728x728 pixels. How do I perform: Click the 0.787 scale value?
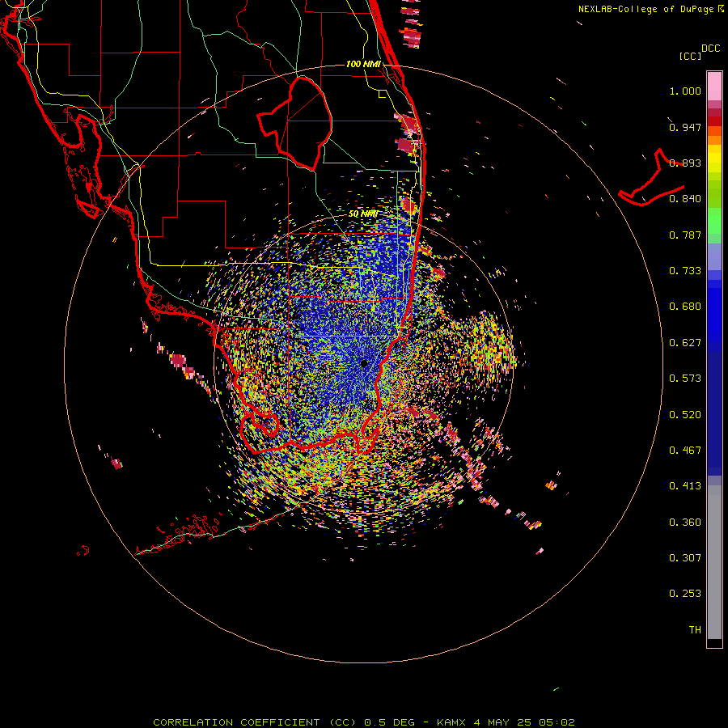(685, 235)
